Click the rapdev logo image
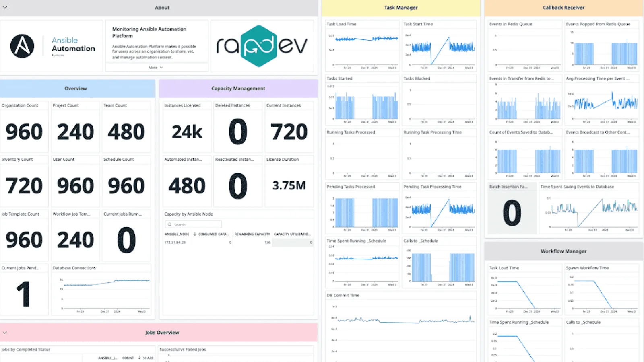644x362 pixels. (262, 46)
